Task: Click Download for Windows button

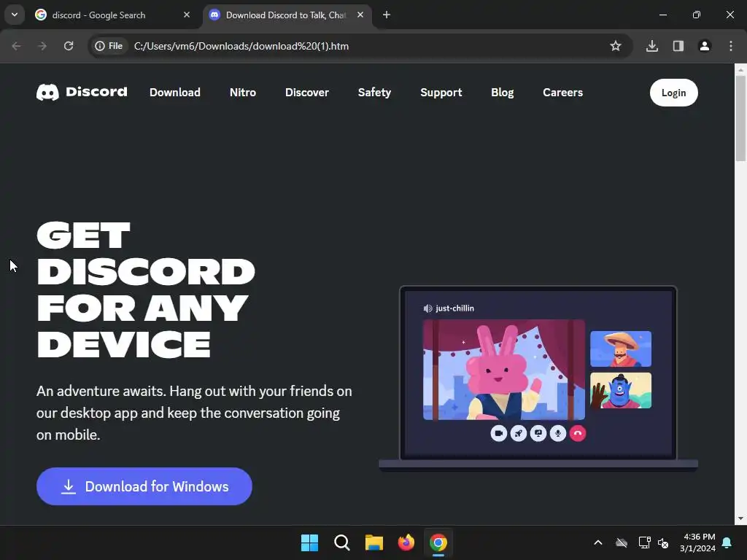Action: pos(144,486)
